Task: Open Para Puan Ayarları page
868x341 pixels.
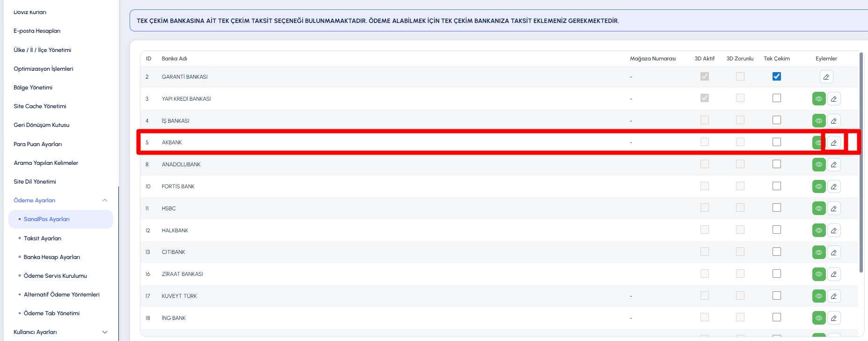Action: [38, 144]
